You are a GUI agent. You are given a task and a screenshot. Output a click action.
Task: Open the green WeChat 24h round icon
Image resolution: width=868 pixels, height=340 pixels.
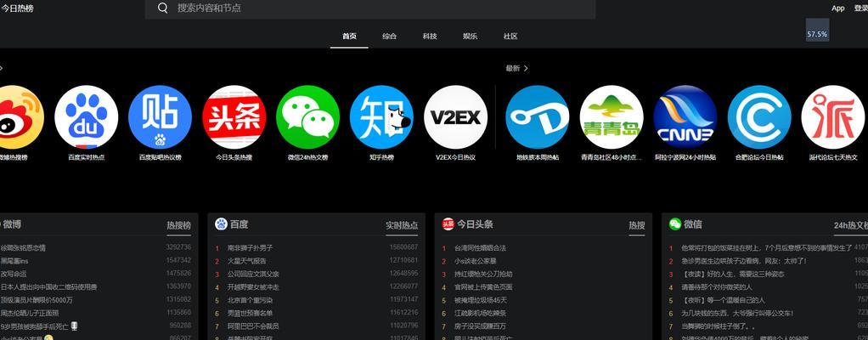click(307, 116)
